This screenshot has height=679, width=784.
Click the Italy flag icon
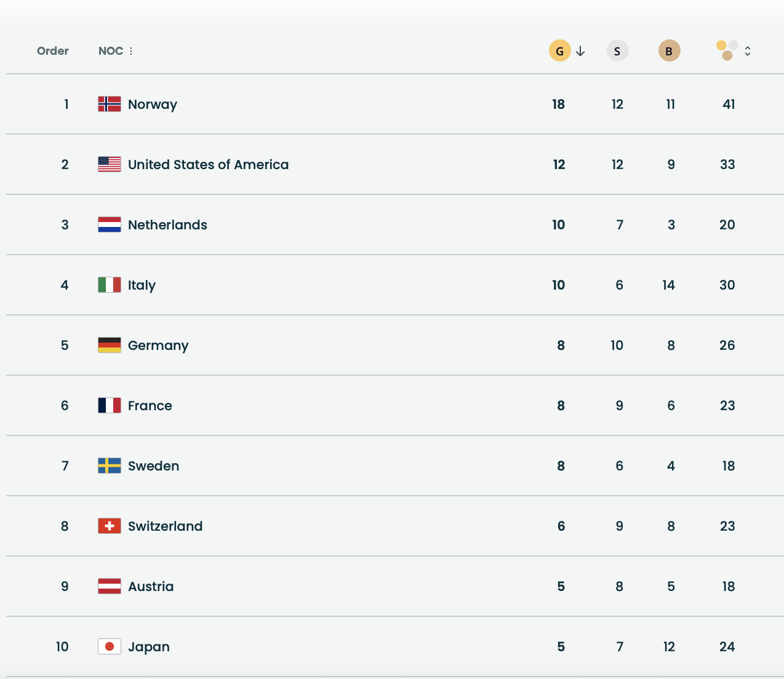coord(110,285)
